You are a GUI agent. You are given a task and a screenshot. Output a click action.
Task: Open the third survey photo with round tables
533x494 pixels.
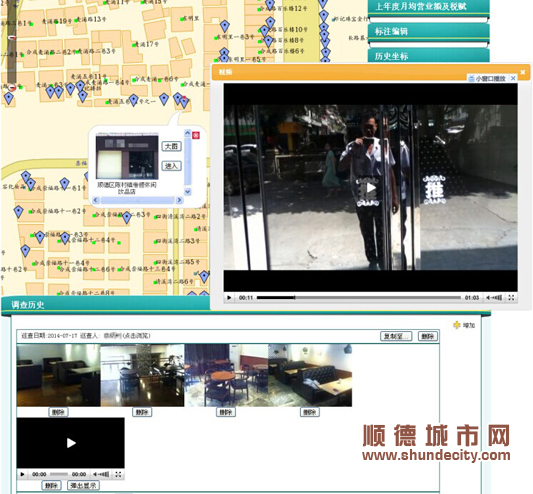226,375
